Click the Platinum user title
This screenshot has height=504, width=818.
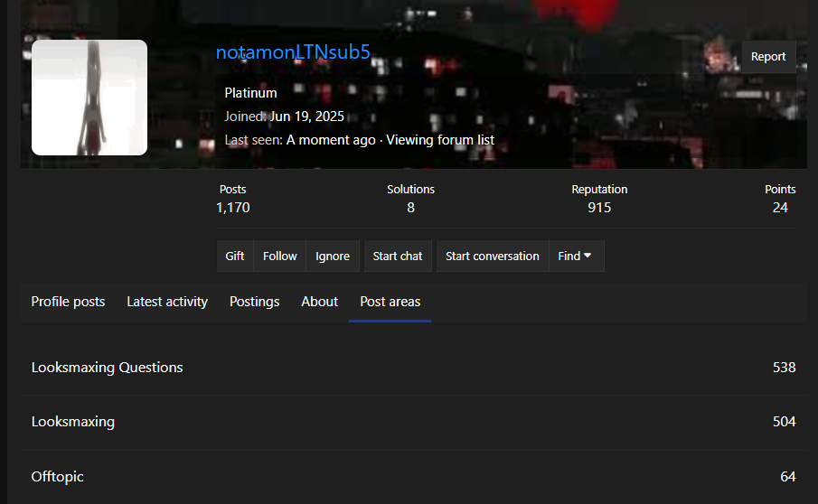point(250,93)
